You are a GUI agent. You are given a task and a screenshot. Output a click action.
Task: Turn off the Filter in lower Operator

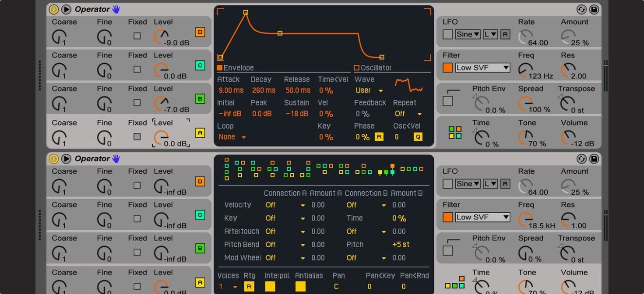click(447, 217)
